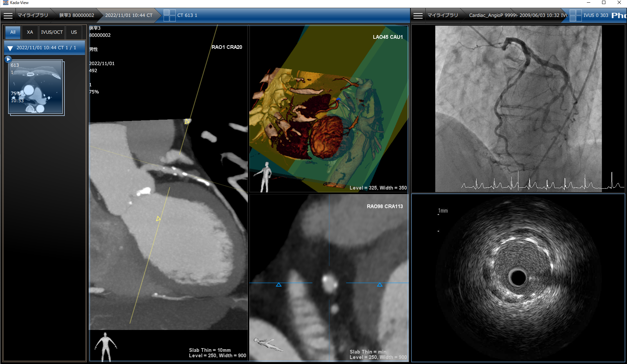Viewport: 627px width, 364px height.
Task: Go to マイライブラリ in left pane
Action: click(x=33, y=16)
